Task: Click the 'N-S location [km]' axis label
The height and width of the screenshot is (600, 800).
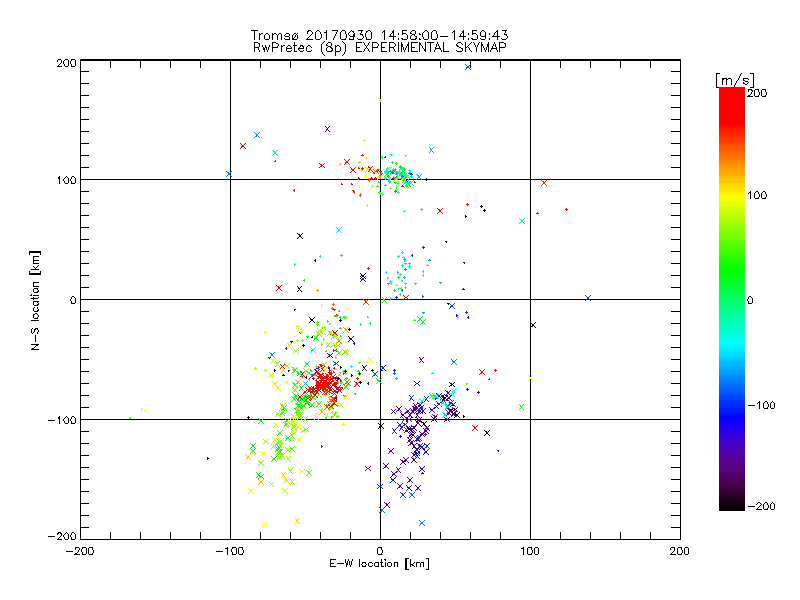Action: [x=35, y=300]
